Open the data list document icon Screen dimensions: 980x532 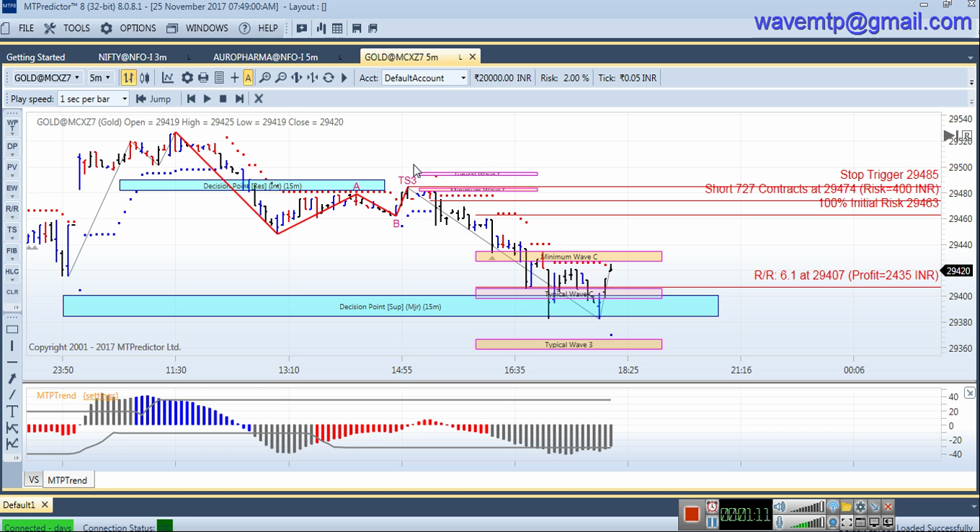click(x=219, y=78)
